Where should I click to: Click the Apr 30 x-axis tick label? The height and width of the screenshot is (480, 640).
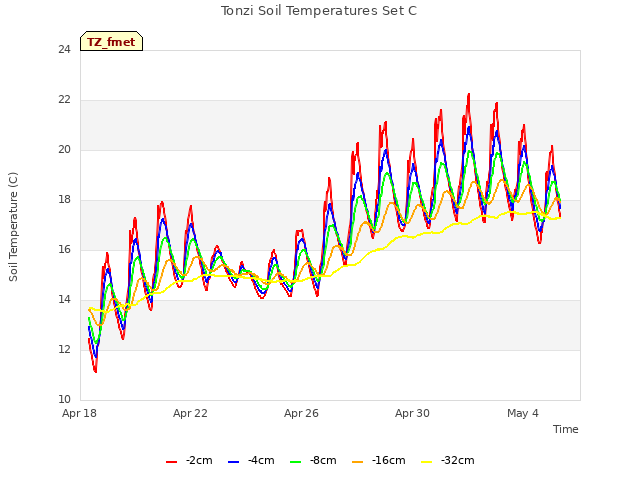tap(412, 413)
